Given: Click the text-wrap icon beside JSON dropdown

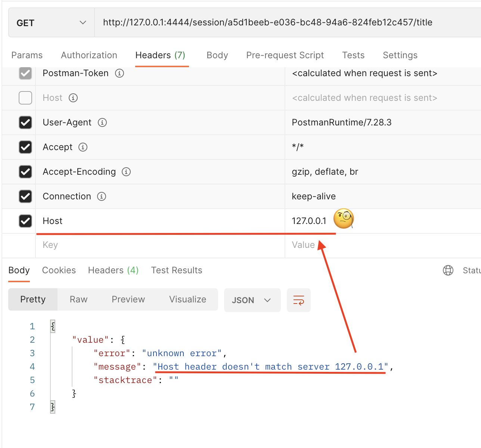Looking at the screenshot, I should coord(298,300).
